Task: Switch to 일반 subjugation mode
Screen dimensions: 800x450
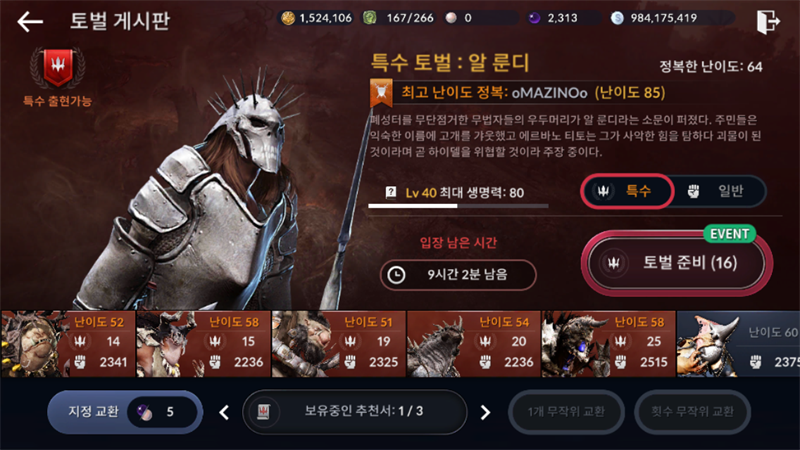Action: 717,191
